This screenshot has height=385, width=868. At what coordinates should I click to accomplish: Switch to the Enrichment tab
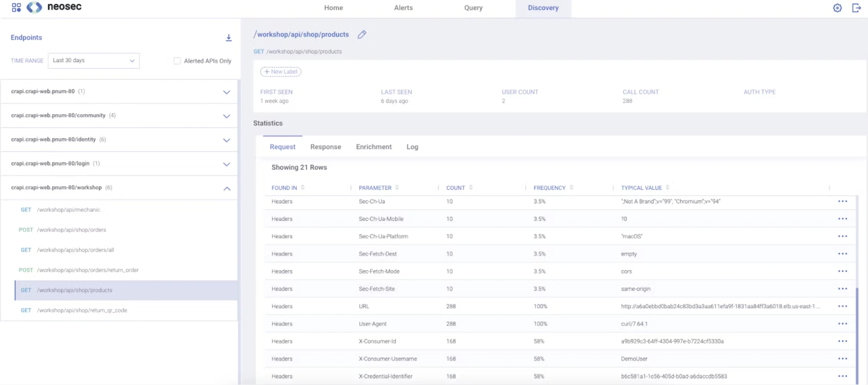pyautogui.click(x=374, y=147)
